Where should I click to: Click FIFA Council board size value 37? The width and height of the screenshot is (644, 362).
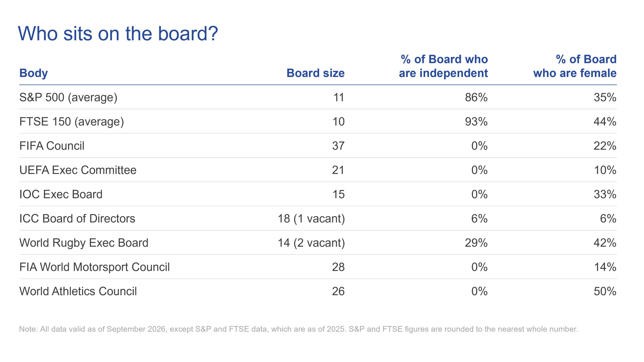pos(338,146)
